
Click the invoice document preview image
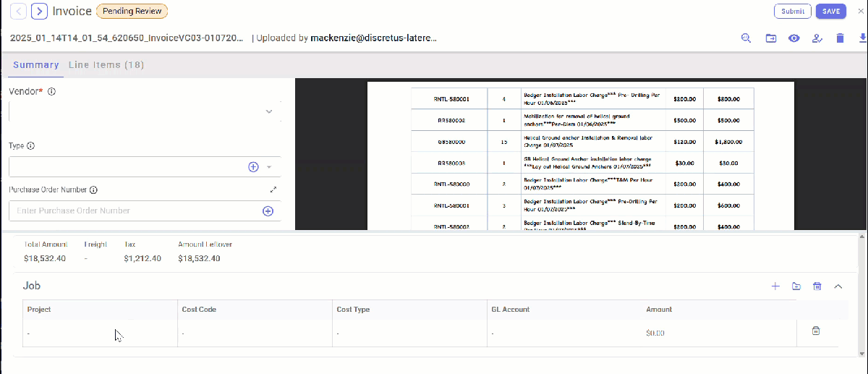(581, 156)
